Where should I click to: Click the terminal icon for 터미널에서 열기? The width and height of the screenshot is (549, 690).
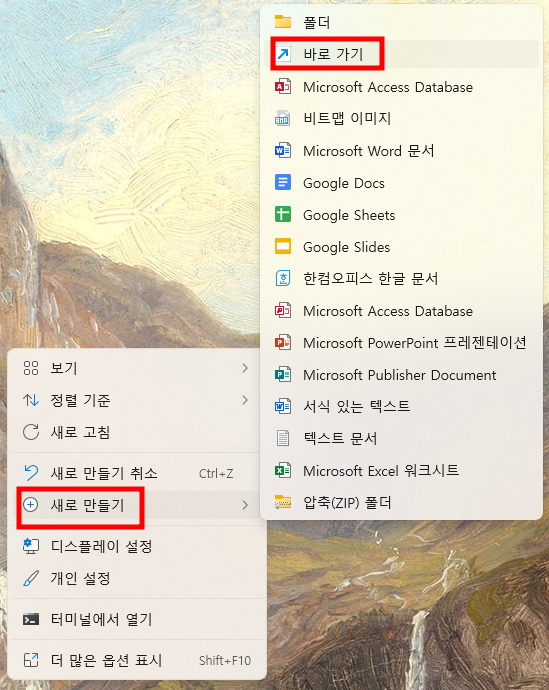31,619
